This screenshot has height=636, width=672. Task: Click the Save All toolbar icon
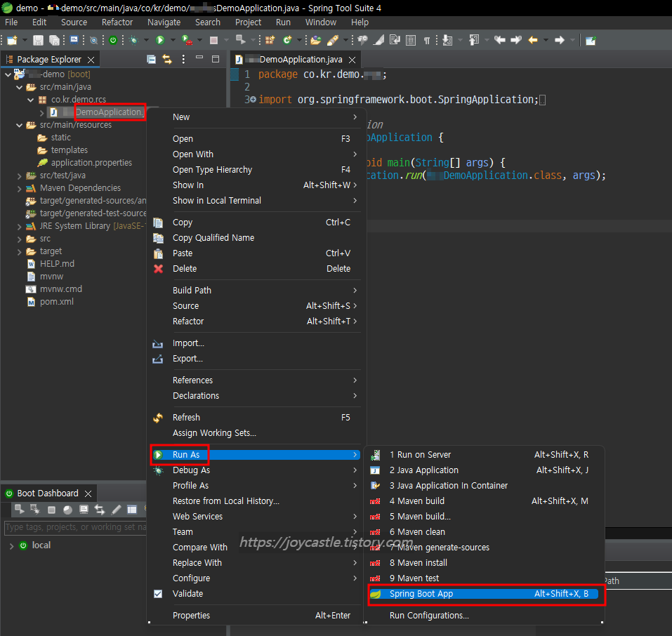54,40
